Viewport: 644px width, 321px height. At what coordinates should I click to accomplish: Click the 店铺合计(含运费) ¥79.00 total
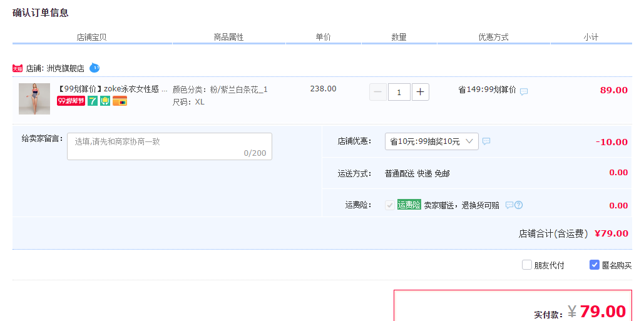coord(573,233)
